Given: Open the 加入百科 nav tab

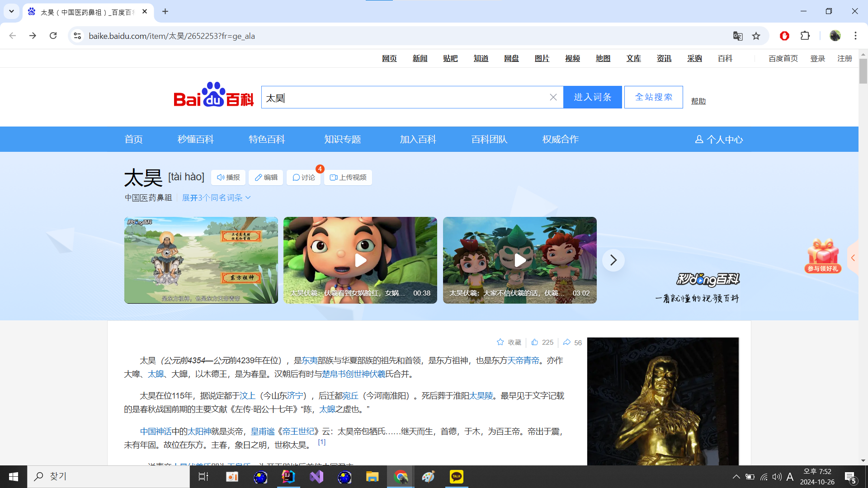Looking at the screenshot, I should point(418,140).
